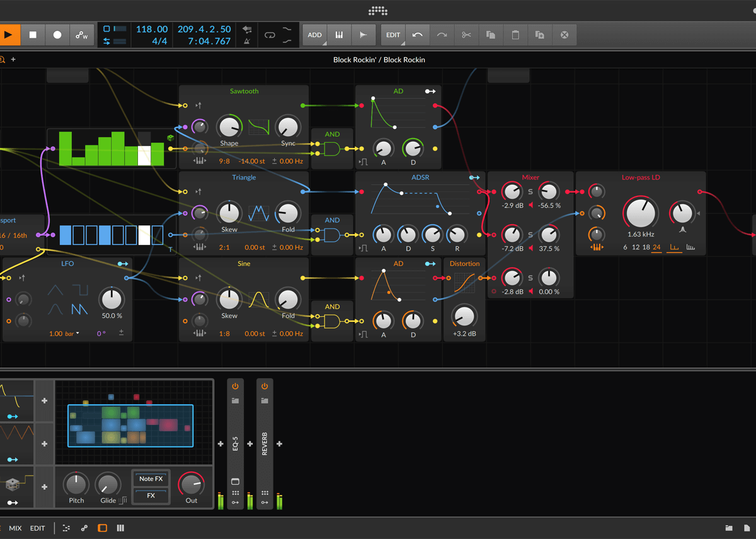The width and height of the screenshot is (756, 539).
Task: Open the folder icon on EQ-5 device
Action: 235,400
